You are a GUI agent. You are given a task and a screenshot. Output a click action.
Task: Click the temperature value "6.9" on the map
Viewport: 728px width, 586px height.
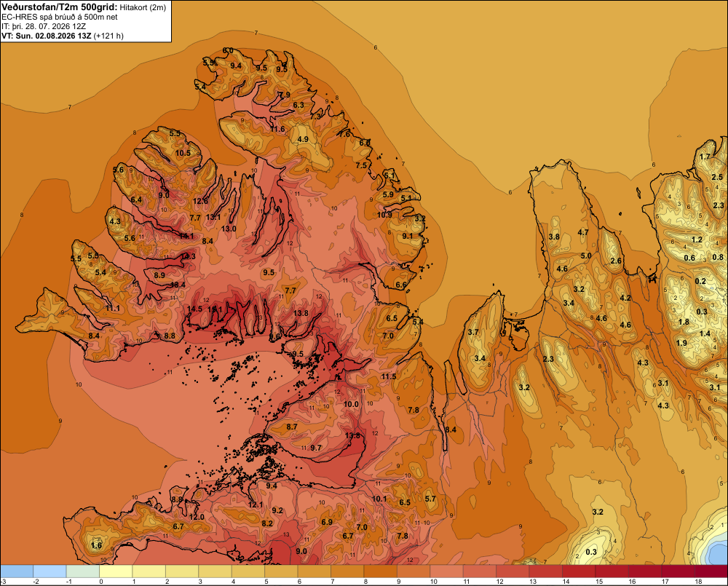(x=327, y=522)
